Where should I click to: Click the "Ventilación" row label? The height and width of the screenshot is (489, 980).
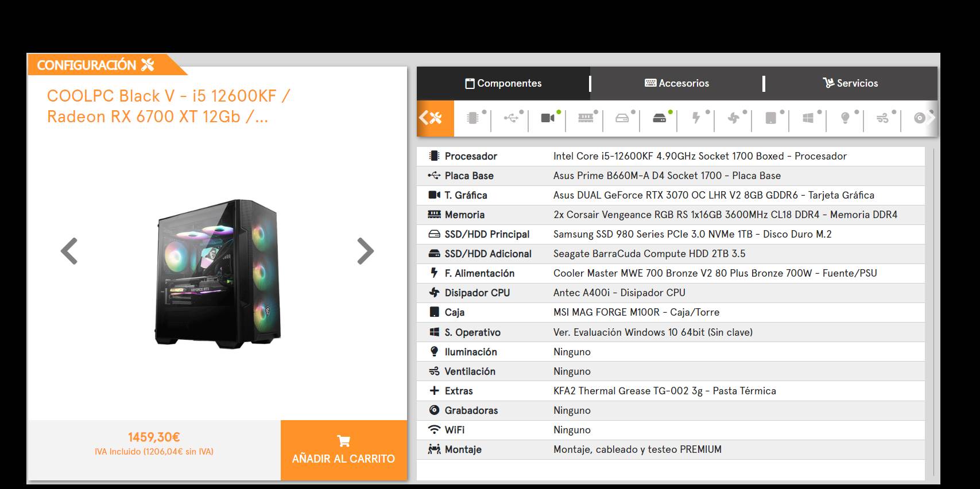[470, 371]
